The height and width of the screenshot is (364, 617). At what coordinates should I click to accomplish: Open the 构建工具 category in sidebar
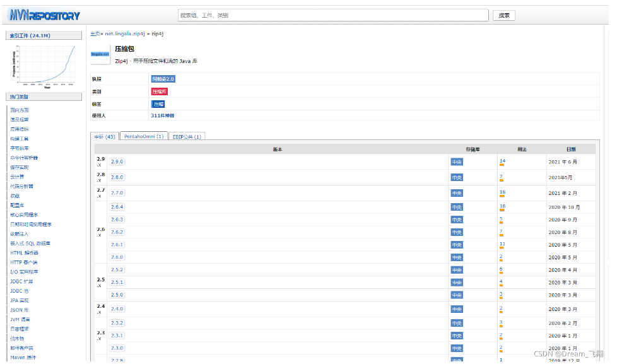(x=20, y=139)
